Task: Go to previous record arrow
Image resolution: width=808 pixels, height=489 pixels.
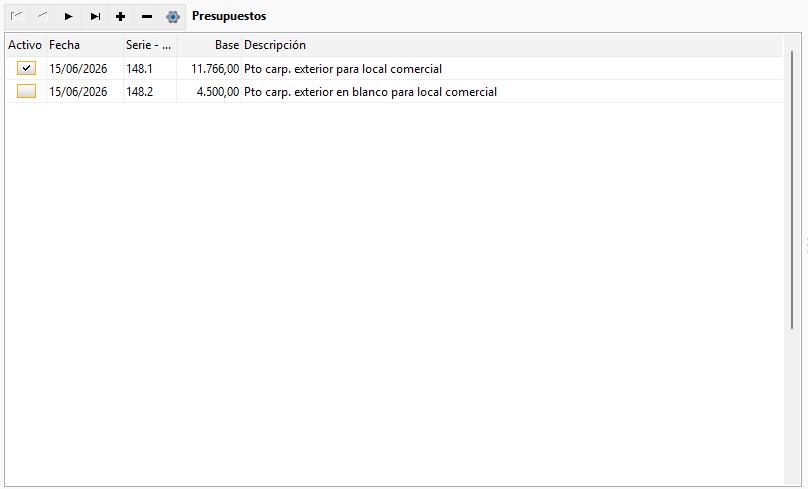Action: 43,16
